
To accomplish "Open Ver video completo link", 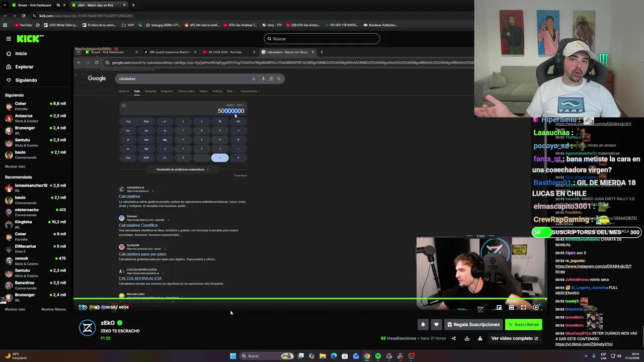I will 515,338.
